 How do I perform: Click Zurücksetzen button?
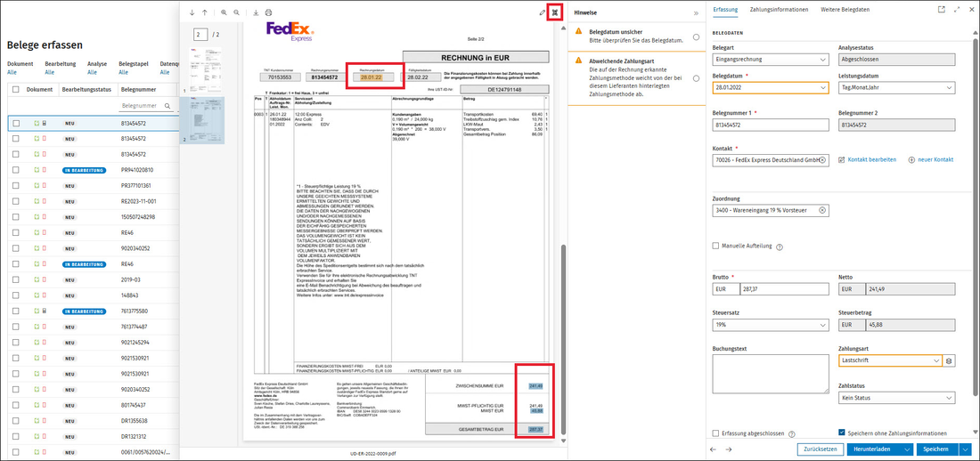(x=820, y=449)
